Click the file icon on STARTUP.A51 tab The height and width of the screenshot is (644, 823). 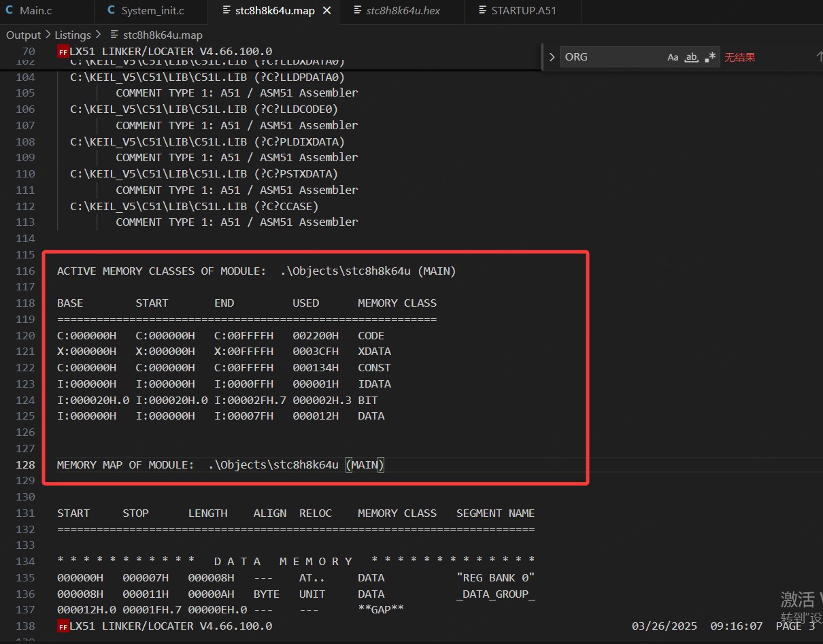click(x=482, y=11)
